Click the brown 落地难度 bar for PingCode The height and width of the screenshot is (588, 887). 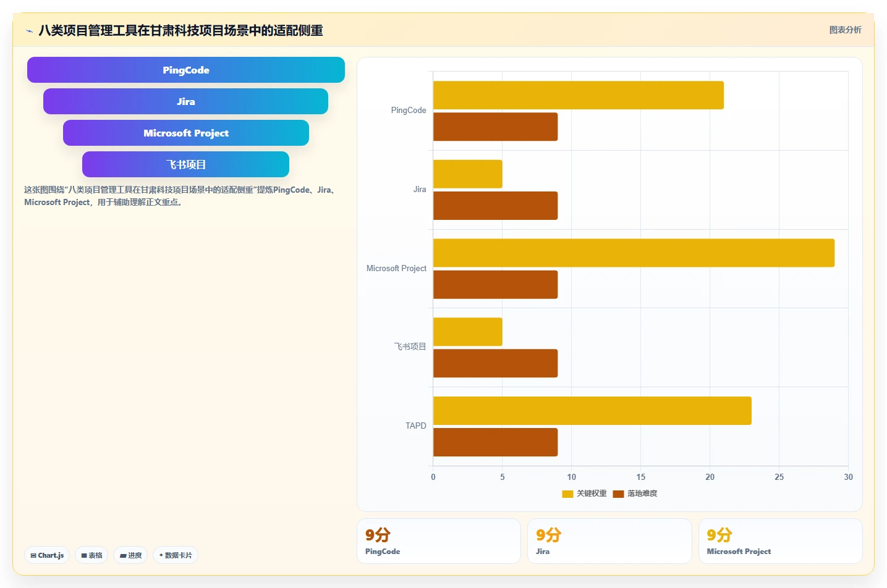pyautogui.click(x=496, y=127)
